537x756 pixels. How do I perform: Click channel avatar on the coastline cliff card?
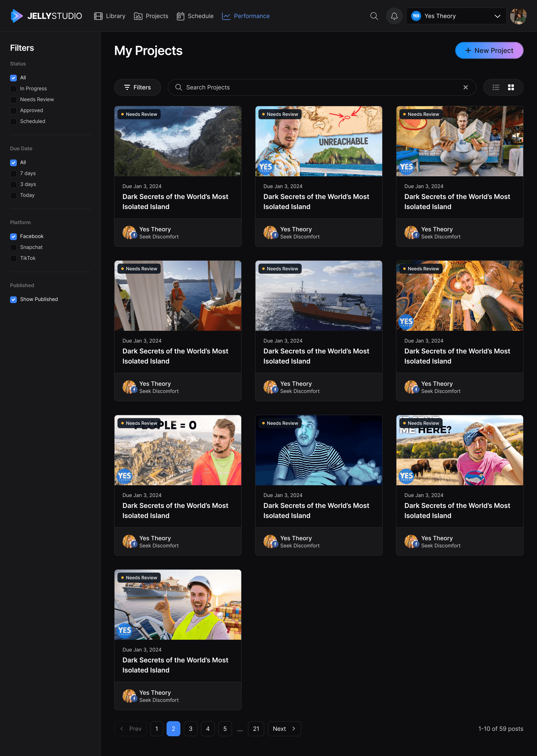pyautogui.click(x=129, y=233)
